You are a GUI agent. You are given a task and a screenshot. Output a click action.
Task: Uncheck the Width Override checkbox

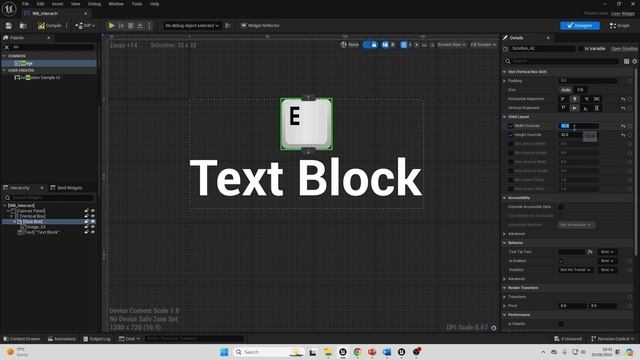tap(511, 126)
